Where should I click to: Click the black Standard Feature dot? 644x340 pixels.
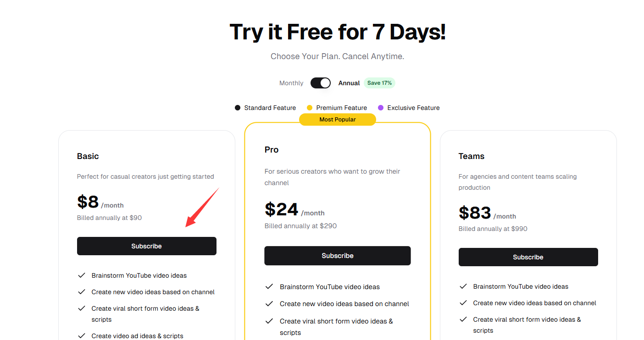point(238,108)
